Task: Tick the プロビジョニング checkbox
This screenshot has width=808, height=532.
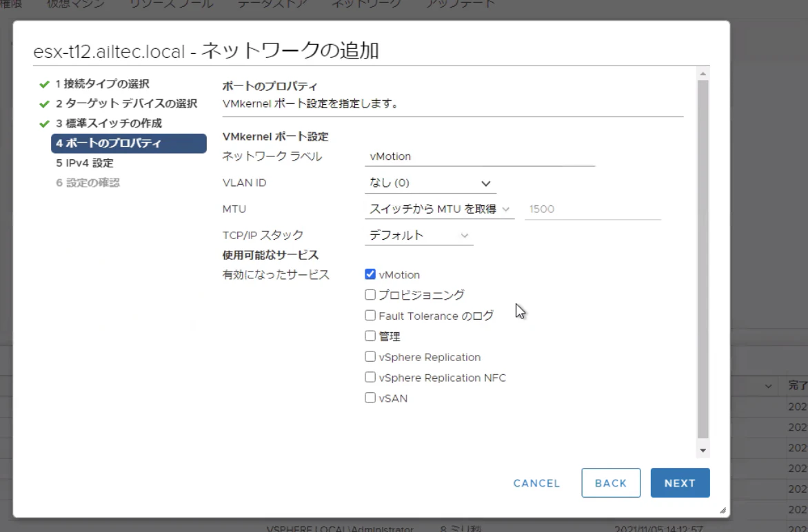Action: tap(370, 294)
